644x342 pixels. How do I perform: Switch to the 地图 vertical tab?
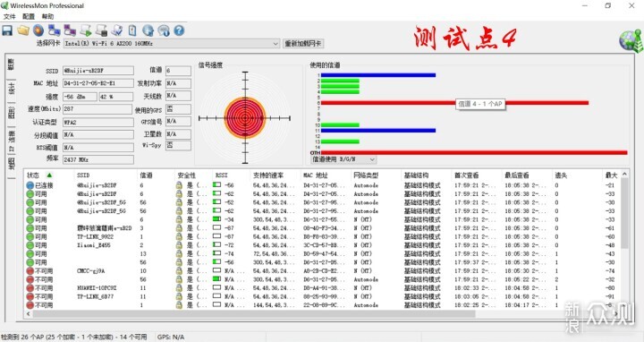pos(12,163)
